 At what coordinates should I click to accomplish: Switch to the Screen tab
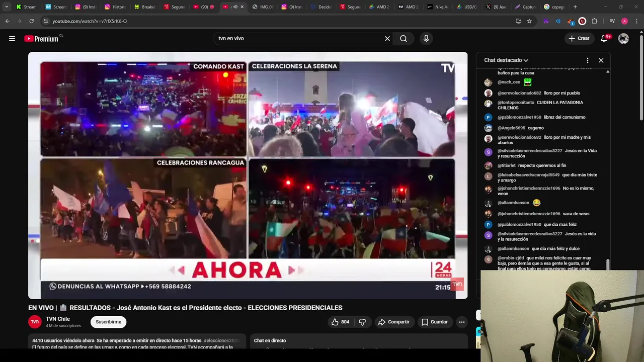click(x=56, y=7)
